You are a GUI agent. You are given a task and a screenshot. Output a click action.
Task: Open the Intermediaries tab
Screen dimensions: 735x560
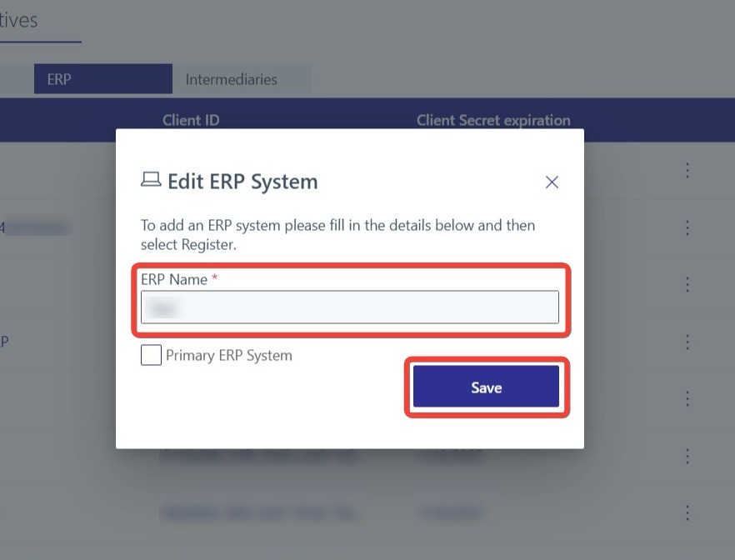click(232, 79)
